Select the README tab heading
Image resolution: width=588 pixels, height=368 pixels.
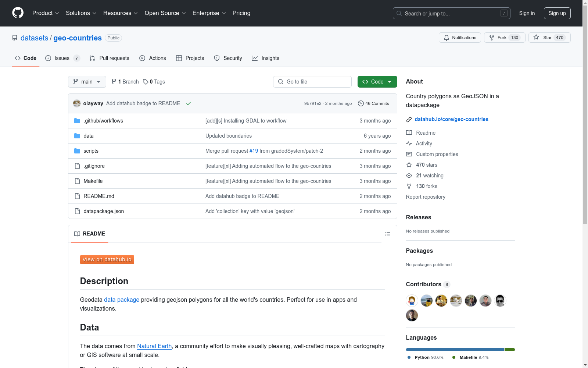click(90, 234)
